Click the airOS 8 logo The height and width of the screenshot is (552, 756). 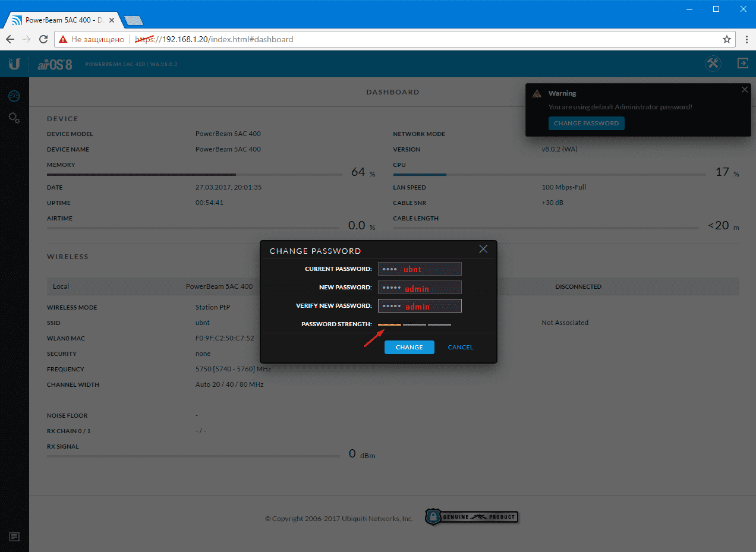point(55,64)
